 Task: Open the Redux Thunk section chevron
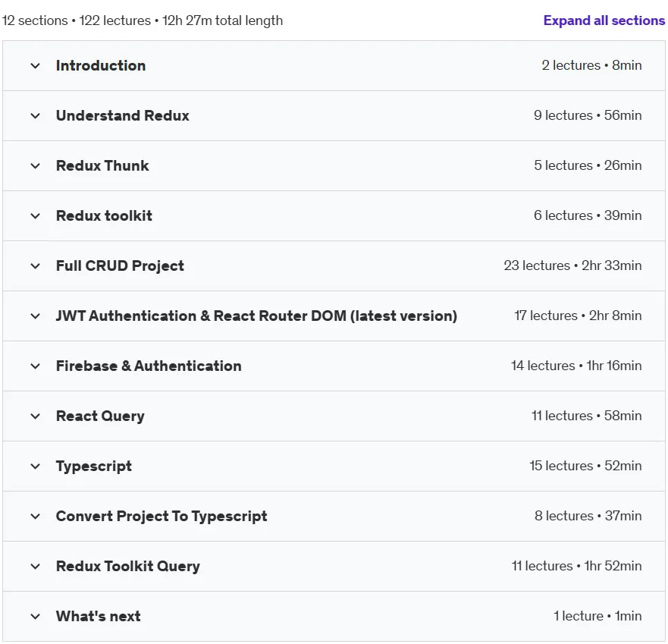tap(36, 166)
